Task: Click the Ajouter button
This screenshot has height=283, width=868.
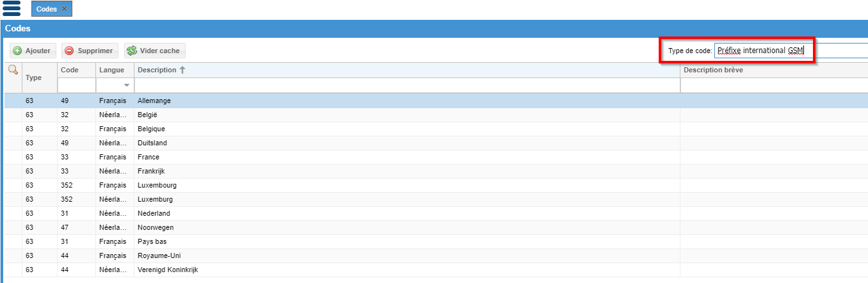Action: click(x=33, y=51)
